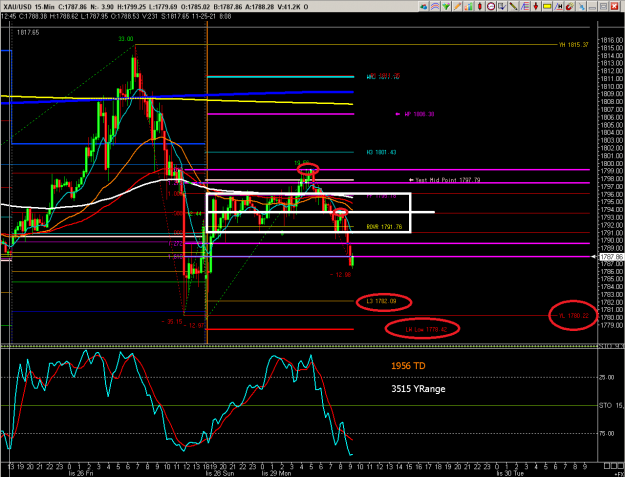Click the 25.00 stochastic level label

pos(608,377)
